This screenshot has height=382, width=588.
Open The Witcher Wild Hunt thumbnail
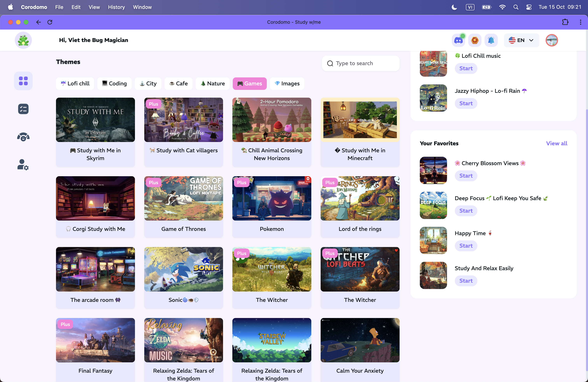coord(272,269)
